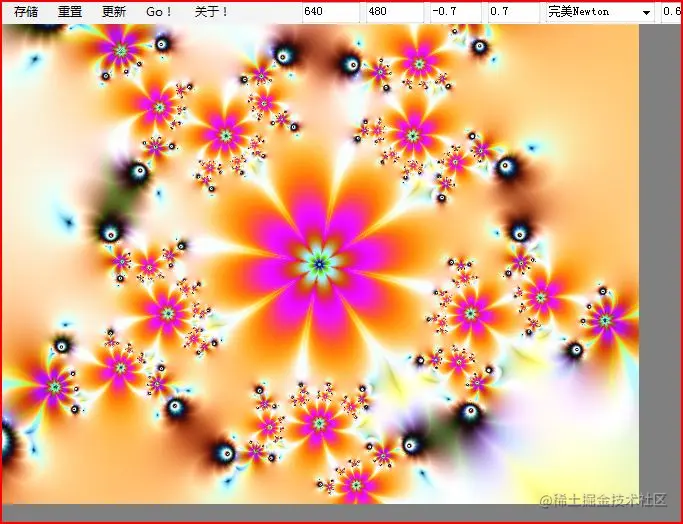Open the 完美Newton fractal type dropdown
The height and width of the screenshot is (524, 683).
pyautogui.click(x=600, y=12)
